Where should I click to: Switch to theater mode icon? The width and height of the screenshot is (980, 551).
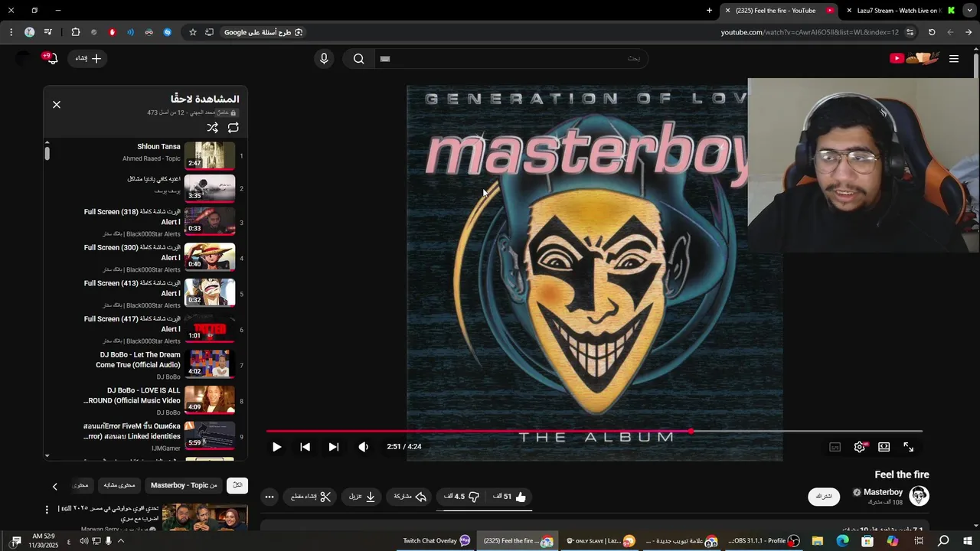(884, 447)
